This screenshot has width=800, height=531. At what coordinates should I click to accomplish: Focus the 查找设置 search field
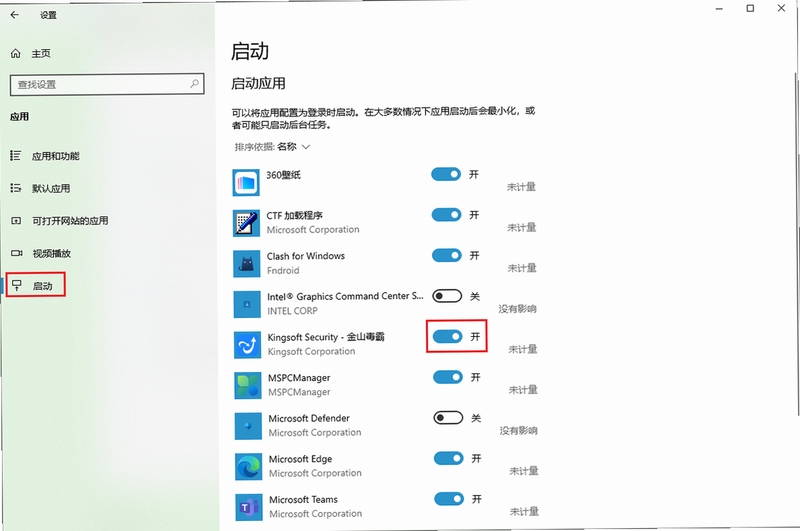[x=107, y=84]
